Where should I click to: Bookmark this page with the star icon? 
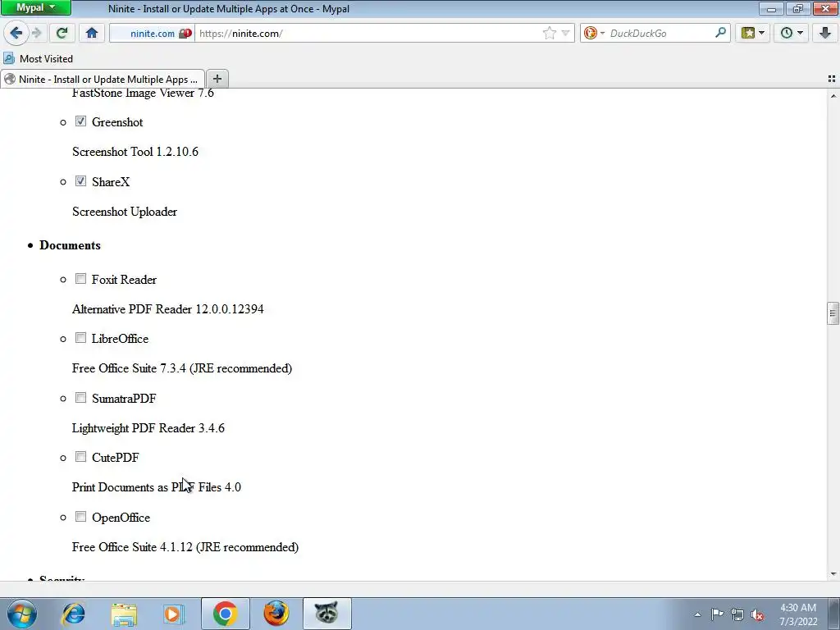550,33
